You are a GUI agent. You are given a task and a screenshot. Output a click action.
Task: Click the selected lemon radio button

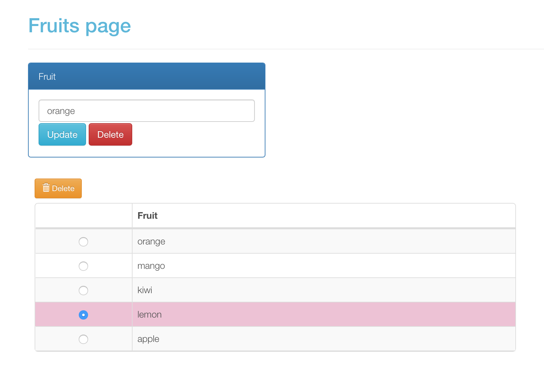tap(83, 315)
